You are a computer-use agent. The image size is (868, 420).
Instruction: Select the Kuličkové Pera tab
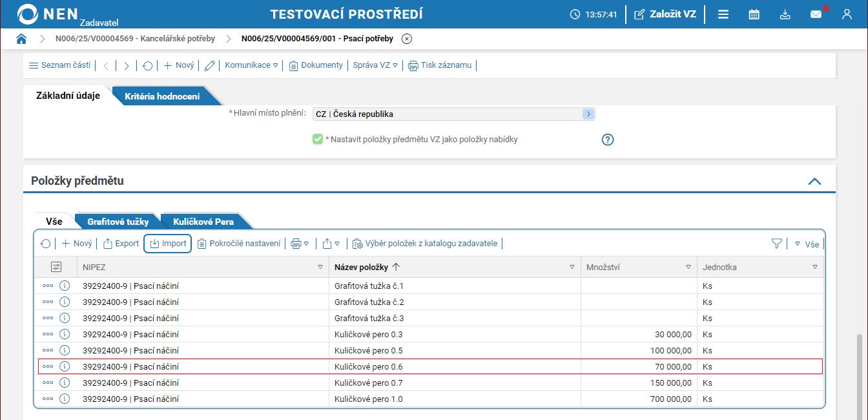pyautogui.click(x=203, y=222)
